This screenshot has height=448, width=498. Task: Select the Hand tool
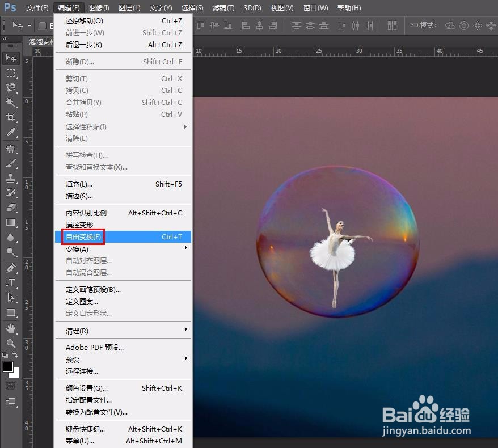11,329
